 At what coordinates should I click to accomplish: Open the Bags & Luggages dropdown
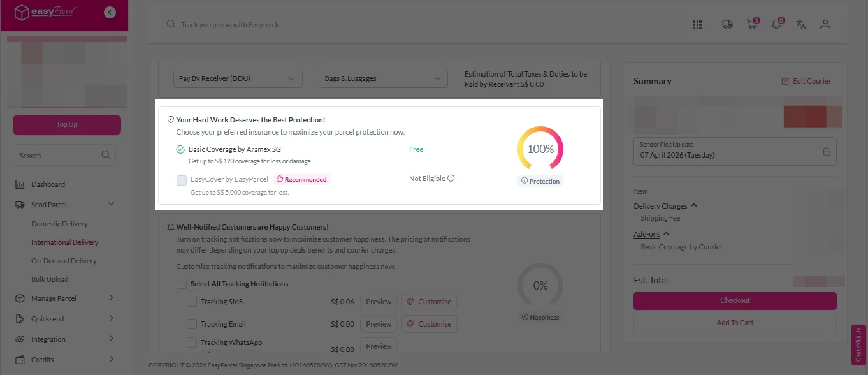pos(383,78)
